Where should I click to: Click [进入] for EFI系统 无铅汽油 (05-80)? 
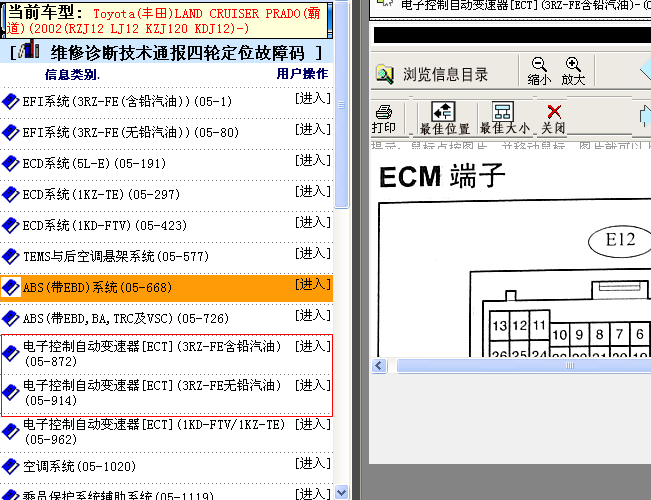(313, 130)
